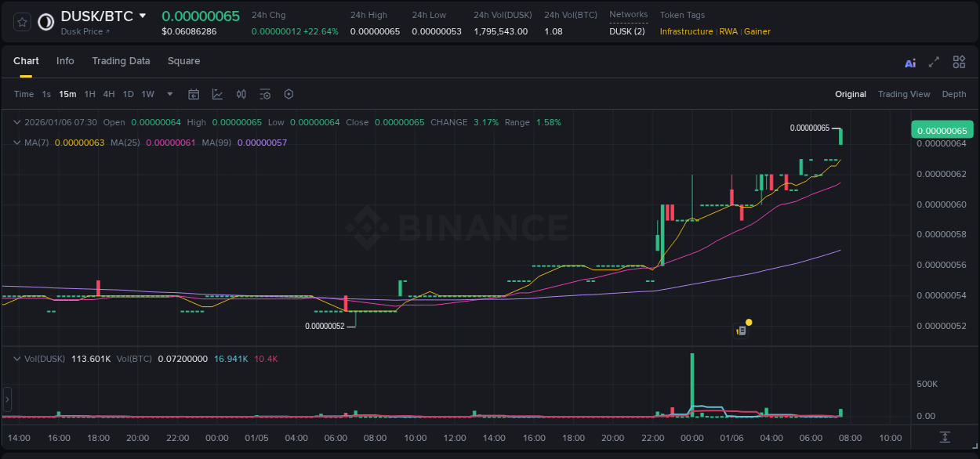
Task: Click the yellow event marker on the chart
Action: pyautogui.click(x=749, y=322)
